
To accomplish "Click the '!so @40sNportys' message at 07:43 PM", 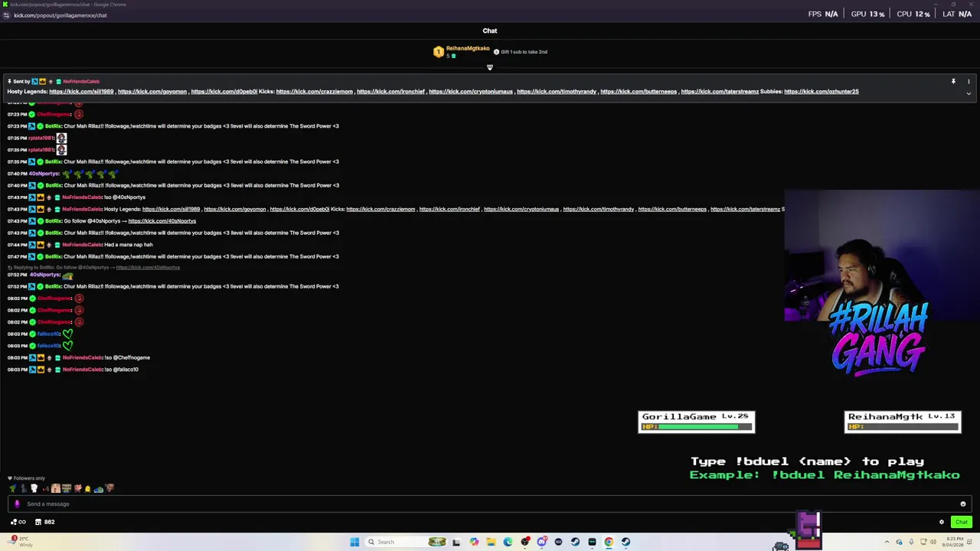I will 125,197.
